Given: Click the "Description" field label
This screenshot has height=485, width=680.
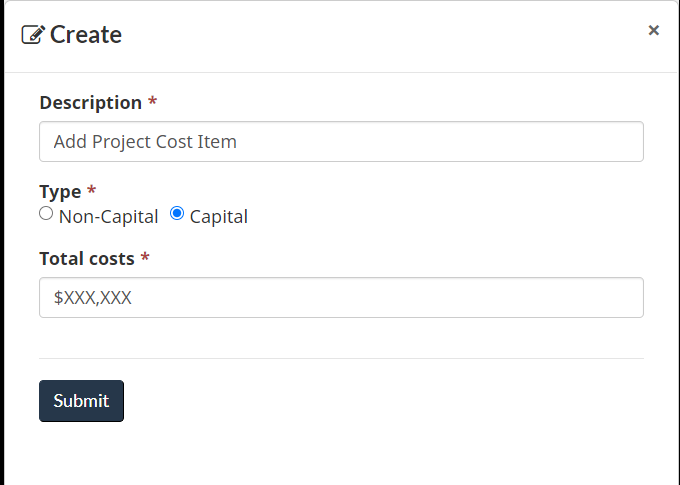Looking at the screenshot, I should 90,103.
